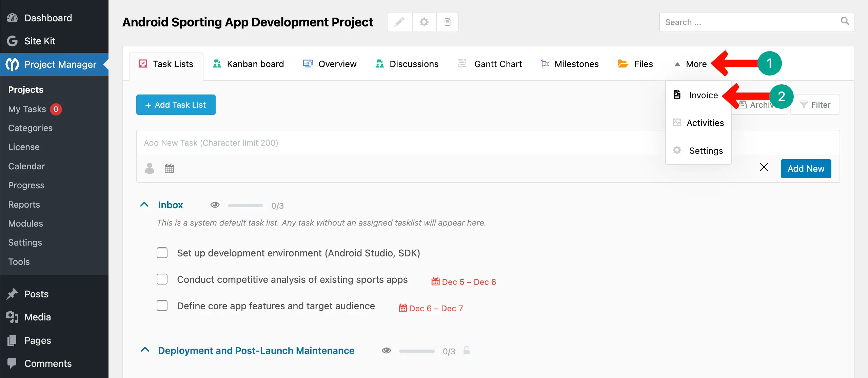Check the Set up development environment task

(162, 253)
